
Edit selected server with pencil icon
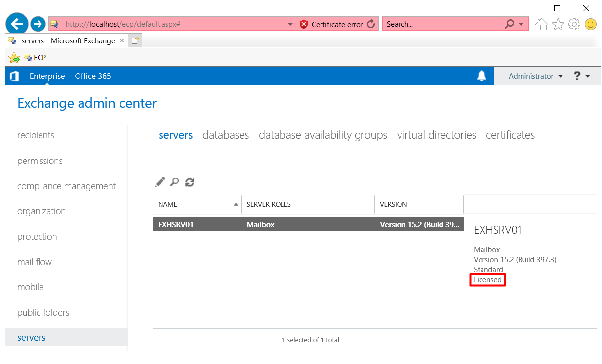point(160,182)
